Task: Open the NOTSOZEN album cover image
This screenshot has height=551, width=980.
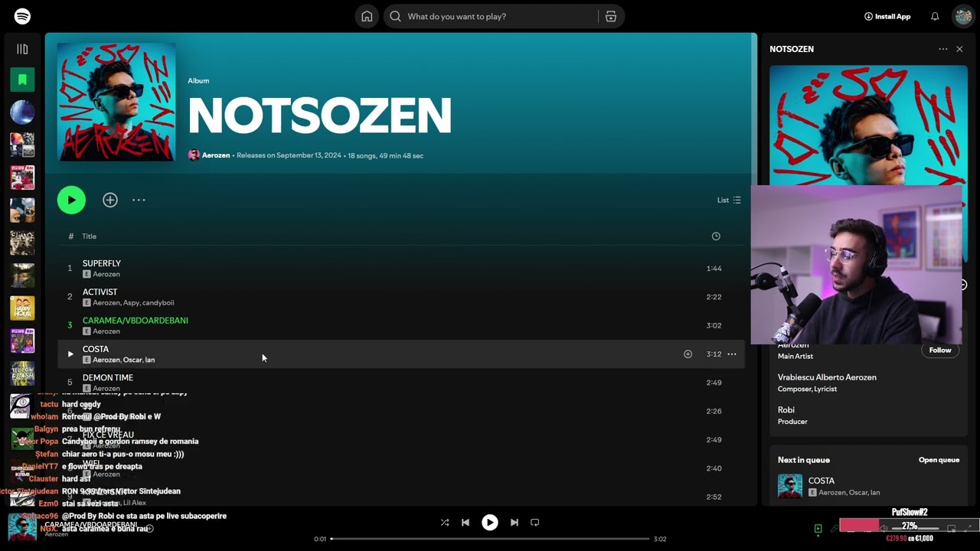Action: pyautogui.click(x=116, y=102)
